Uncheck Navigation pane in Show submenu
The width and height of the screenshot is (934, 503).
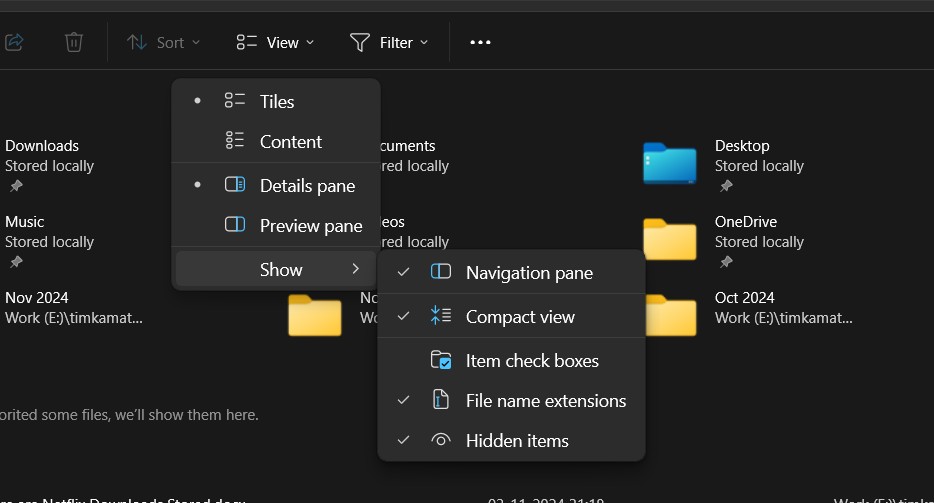(x=512, y=272)
